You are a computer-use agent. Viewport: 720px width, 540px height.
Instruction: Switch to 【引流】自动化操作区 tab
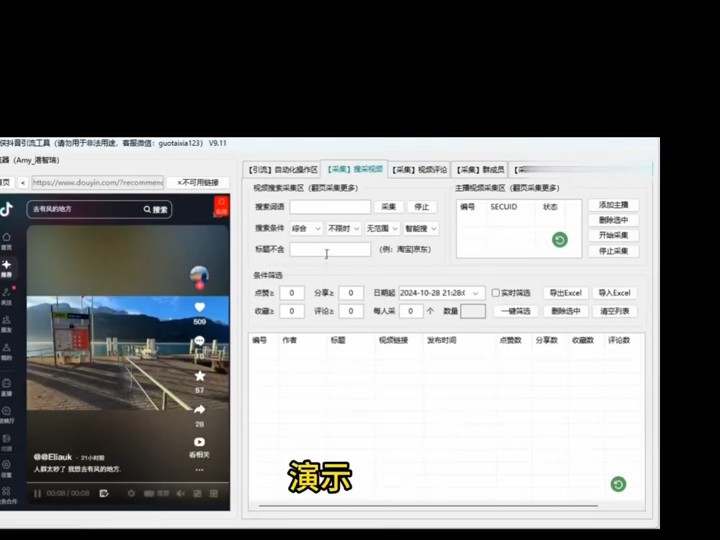click(283, 170)
